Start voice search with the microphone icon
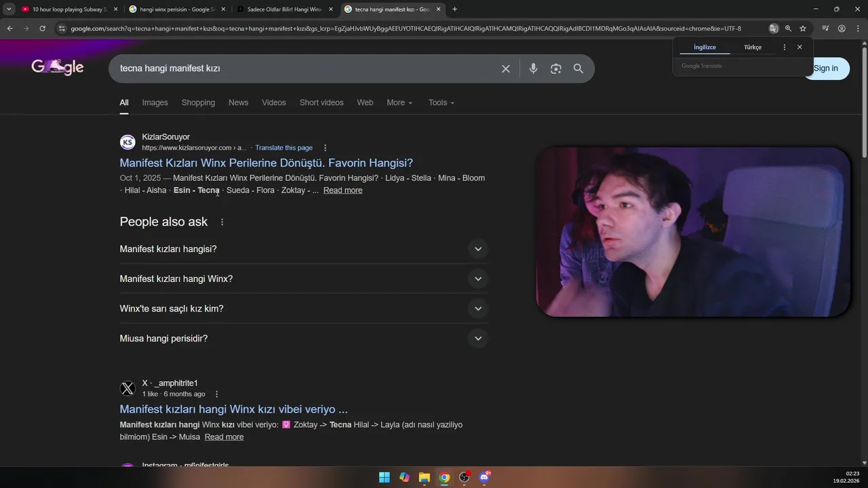 pyautogui.click(x=533, y=68)
